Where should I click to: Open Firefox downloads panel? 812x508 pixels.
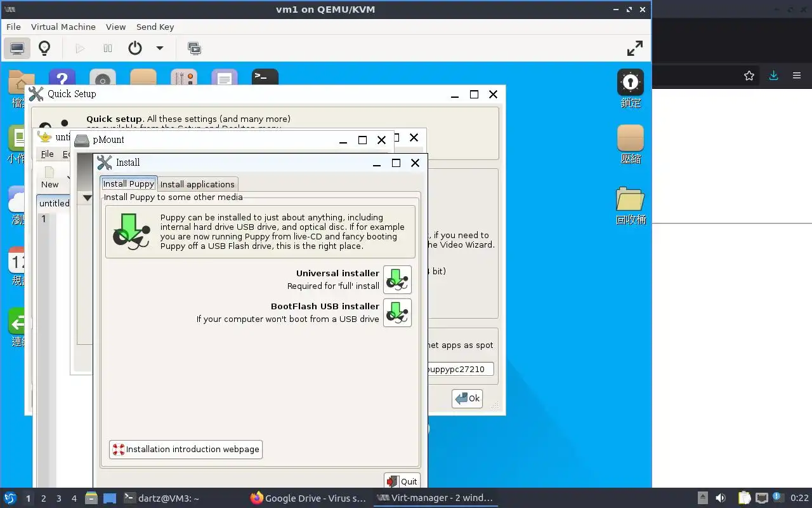[773, 76]
